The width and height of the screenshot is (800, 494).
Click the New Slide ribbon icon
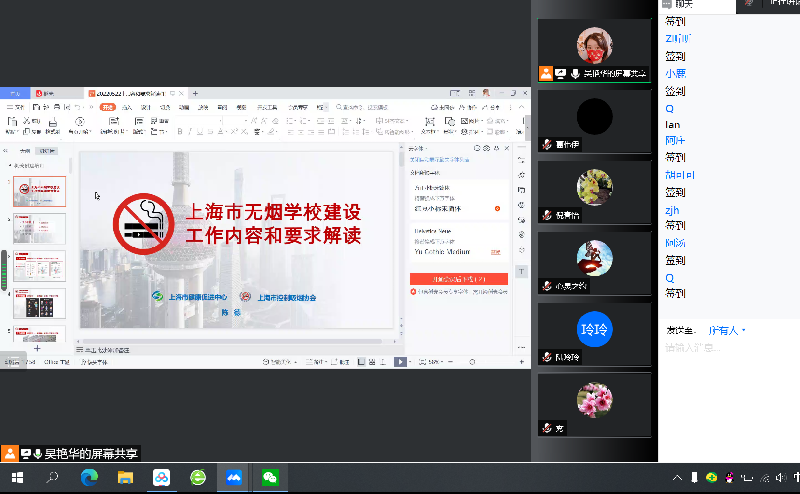pyautogui.click(x=114, y=121)
